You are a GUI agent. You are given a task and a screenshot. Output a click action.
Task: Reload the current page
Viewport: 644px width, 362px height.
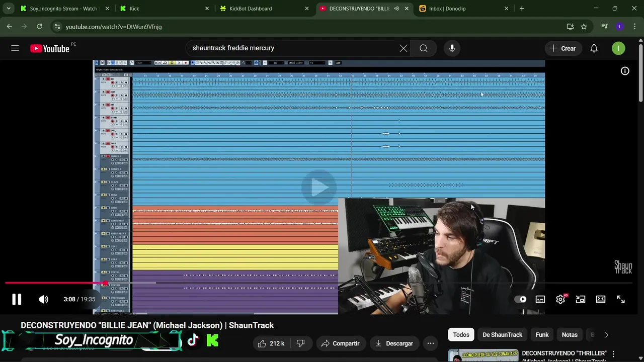(39, 27)
